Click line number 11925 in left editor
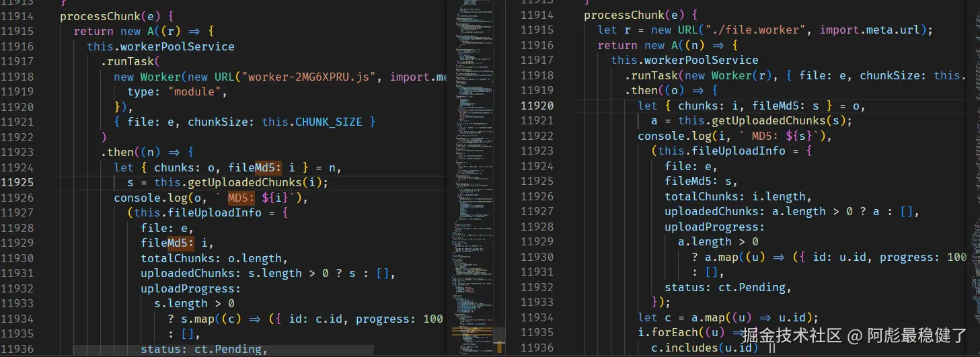This screenshot has height=357, width=980. (17, 182)
